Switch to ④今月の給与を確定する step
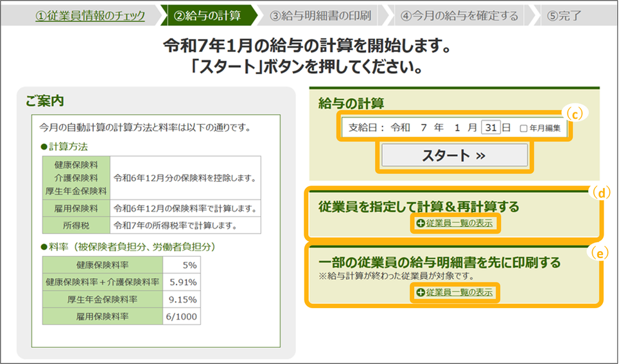The height and width of the screenshot is (364, 619). pyautogui.click(x=458, y=15)
